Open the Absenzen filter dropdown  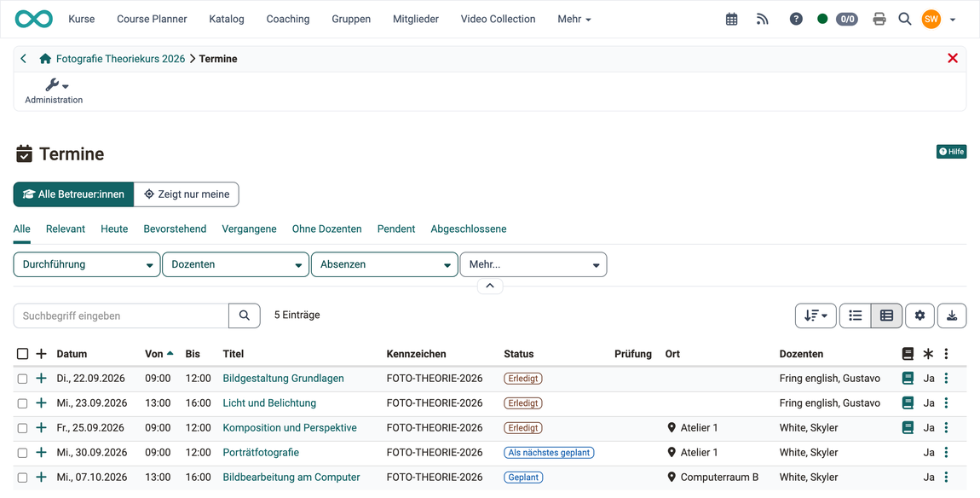[384, 264]
